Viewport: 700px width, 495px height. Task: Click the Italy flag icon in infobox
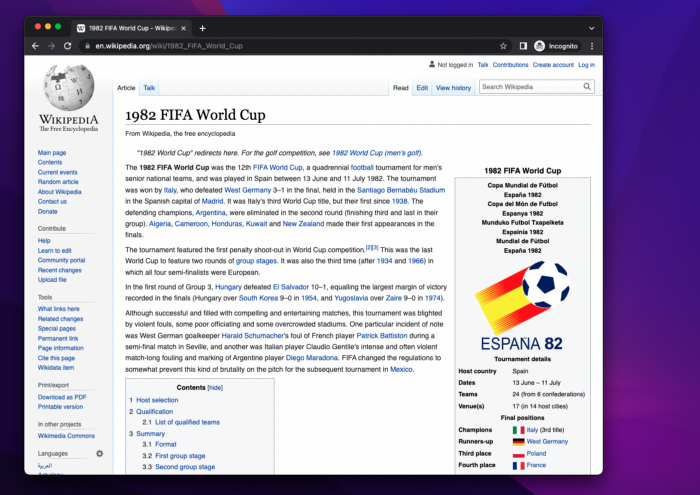(518, 430)
